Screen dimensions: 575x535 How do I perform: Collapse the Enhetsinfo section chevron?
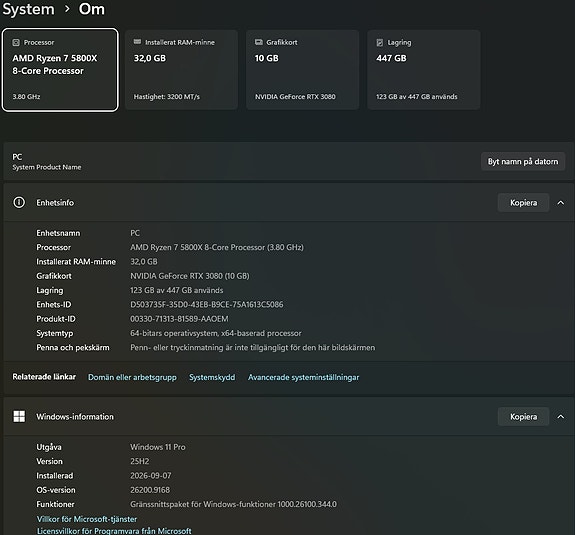point(561,202)
